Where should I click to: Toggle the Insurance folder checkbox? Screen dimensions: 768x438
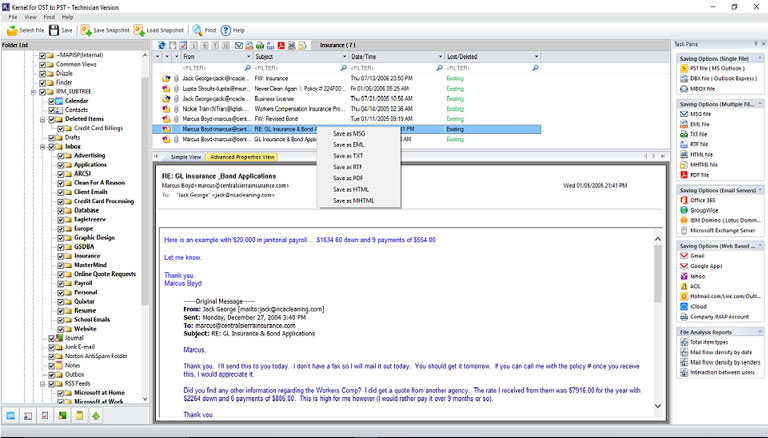coord(59,255)
